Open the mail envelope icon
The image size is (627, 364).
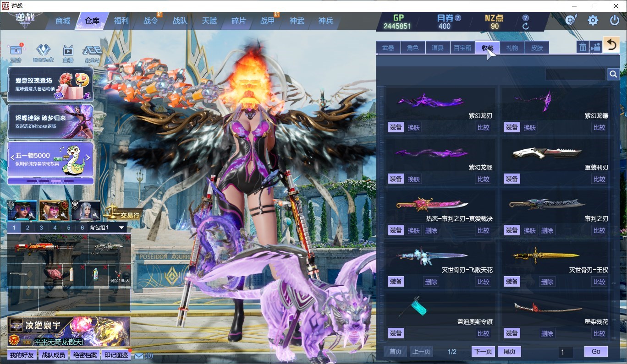coord(139,356)
